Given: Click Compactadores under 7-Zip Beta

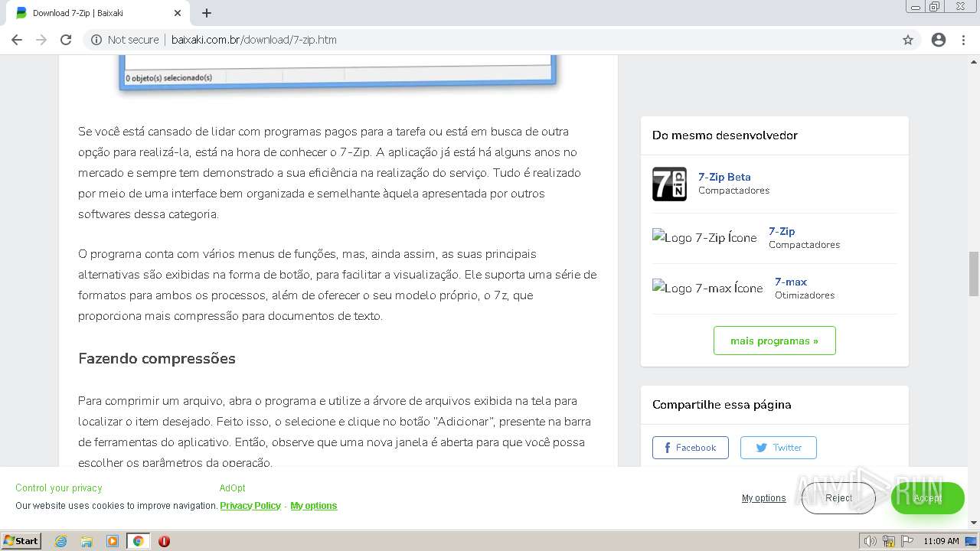Looking at the screenshot, I should [x=733, y=191].
